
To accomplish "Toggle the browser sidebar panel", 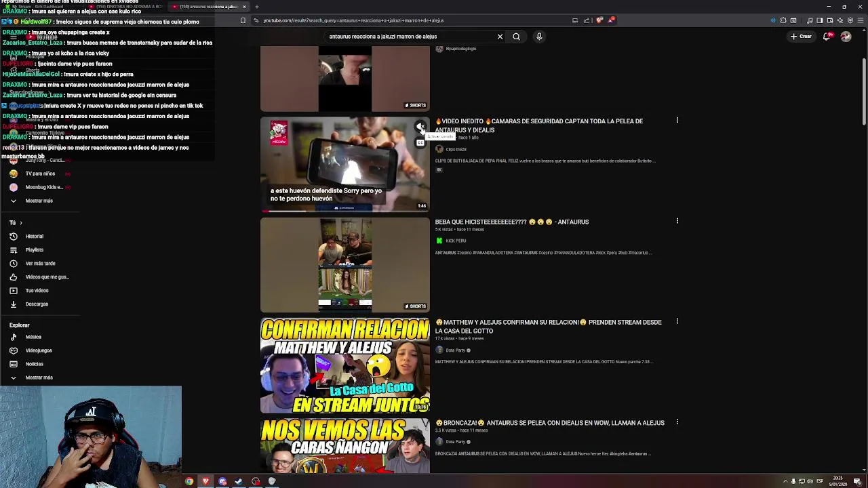I will 819,20.
